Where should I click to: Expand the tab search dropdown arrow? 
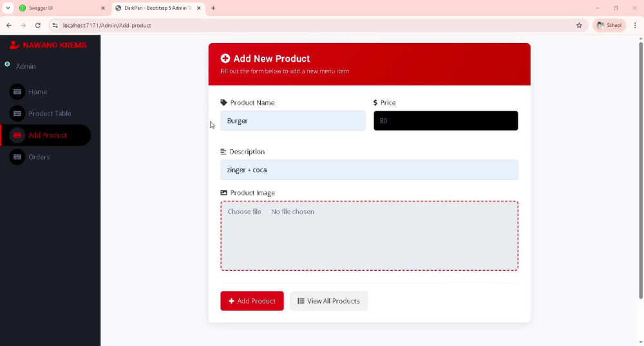point(8,8)
